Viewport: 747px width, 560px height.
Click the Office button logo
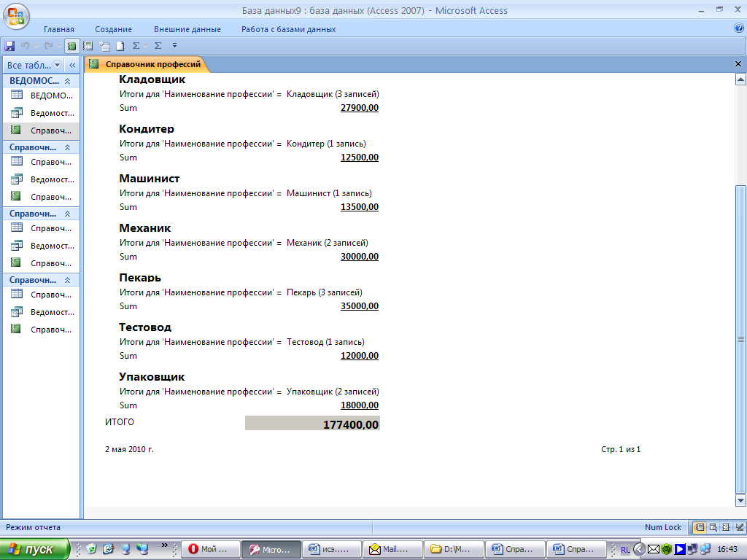[16, 16]
